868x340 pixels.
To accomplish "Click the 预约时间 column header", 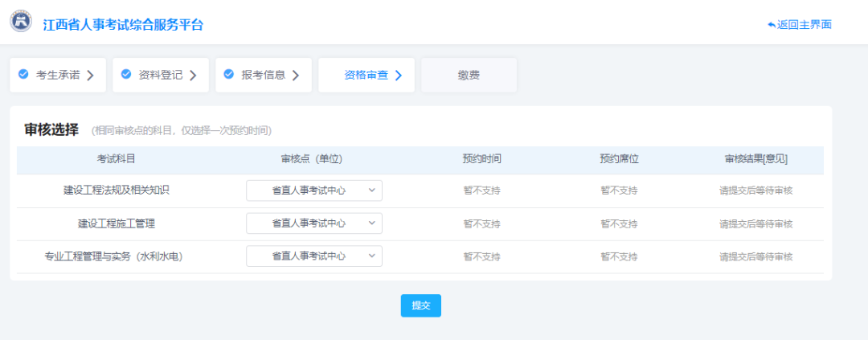I will [x=482, y=159].
